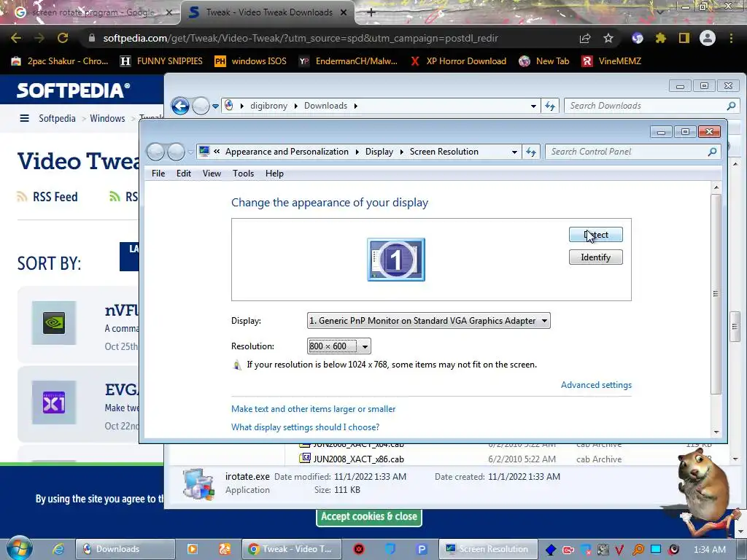Select the monitor 1 display thumbnail
This screenshot has height=560, width=747.
(x=396, y=260)
